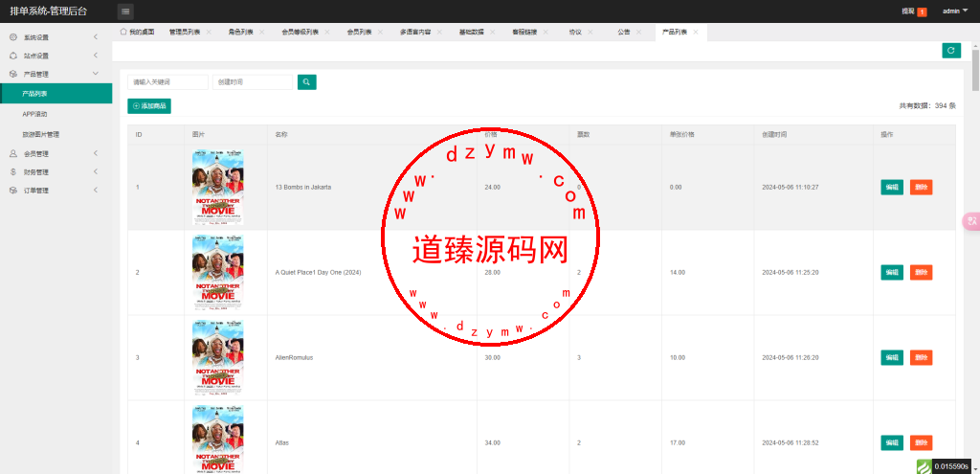This screenshot has width=980, height=474.
Task: Expand the 订单管理 menu chevron
Action: [x=96, y=191]
